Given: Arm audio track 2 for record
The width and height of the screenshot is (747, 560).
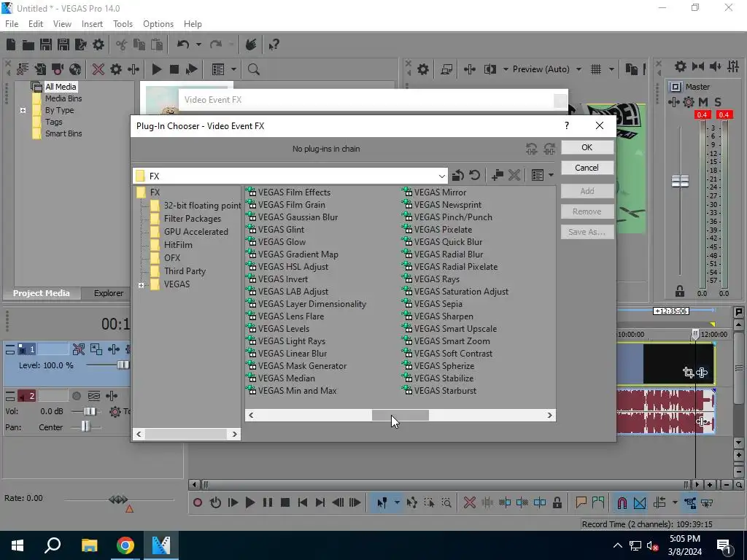Looking at the screenshot, I should tap(76, 396).
